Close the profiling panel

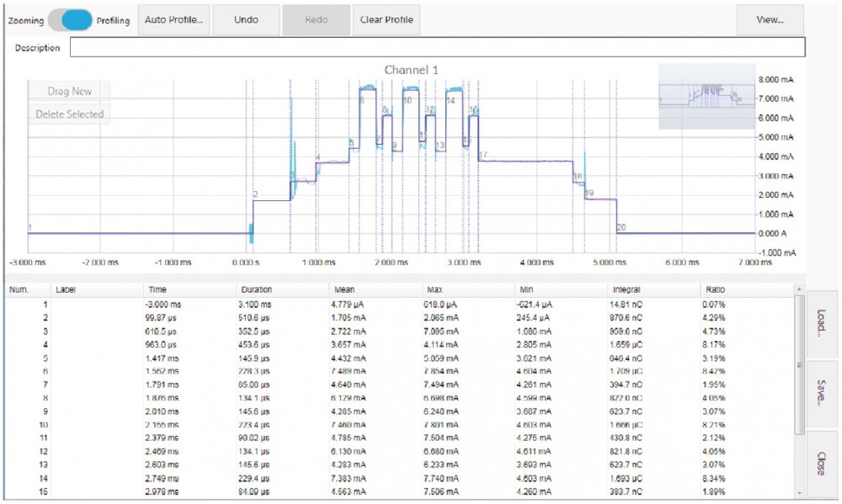[x=822, y=464]
